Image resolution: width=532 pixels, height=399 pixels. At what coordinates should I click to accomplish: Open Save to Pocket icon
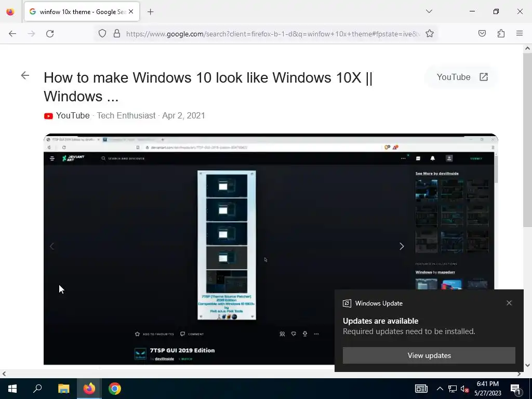coord(482,33)
